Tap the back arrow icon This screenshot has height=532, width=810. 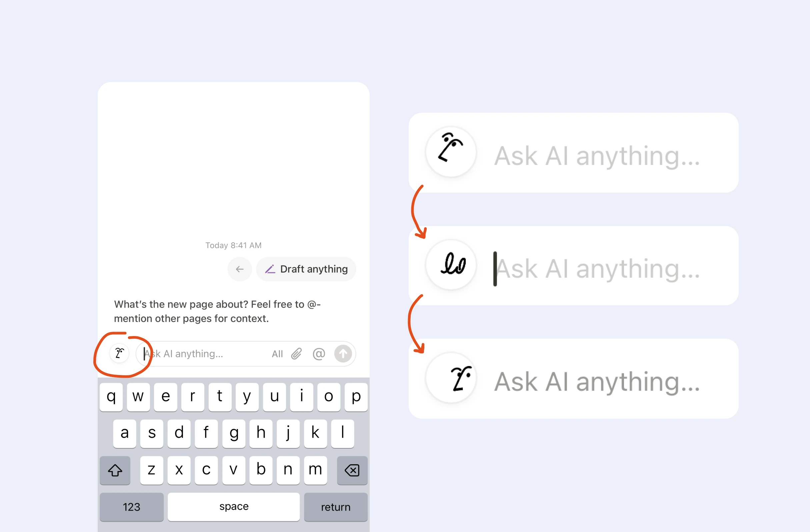pos(240,268)
